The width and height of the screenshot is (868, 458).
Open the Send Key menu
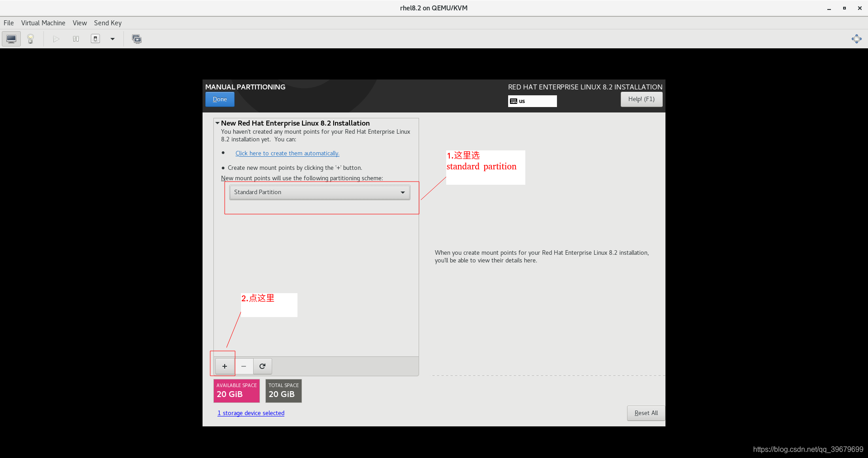point(108,23)
